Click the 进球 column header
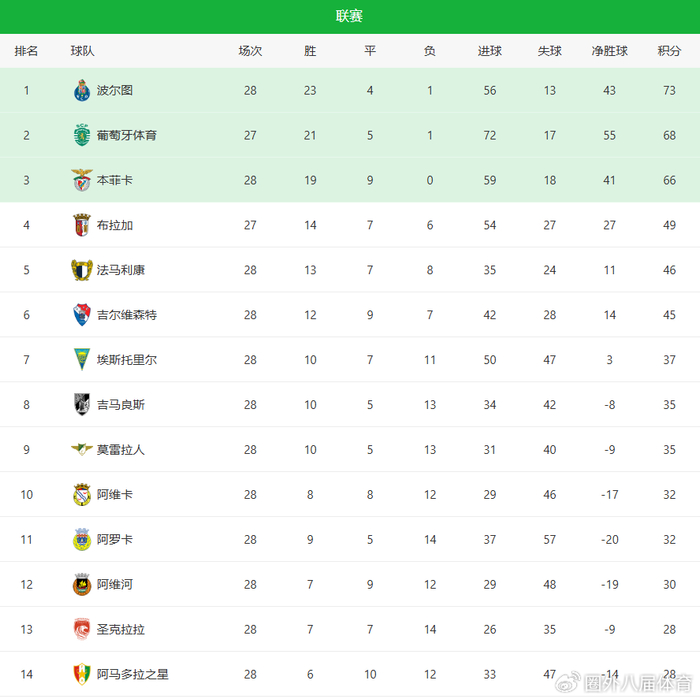Image resolution: width=700 pixels, height=699 pixels. click(x=490, y=51)
